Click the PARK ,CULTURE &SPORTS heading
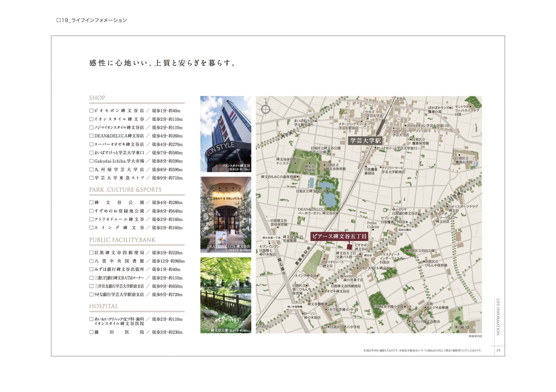The width and height of the screenshot is (556, 392). (x=125, y=190)
